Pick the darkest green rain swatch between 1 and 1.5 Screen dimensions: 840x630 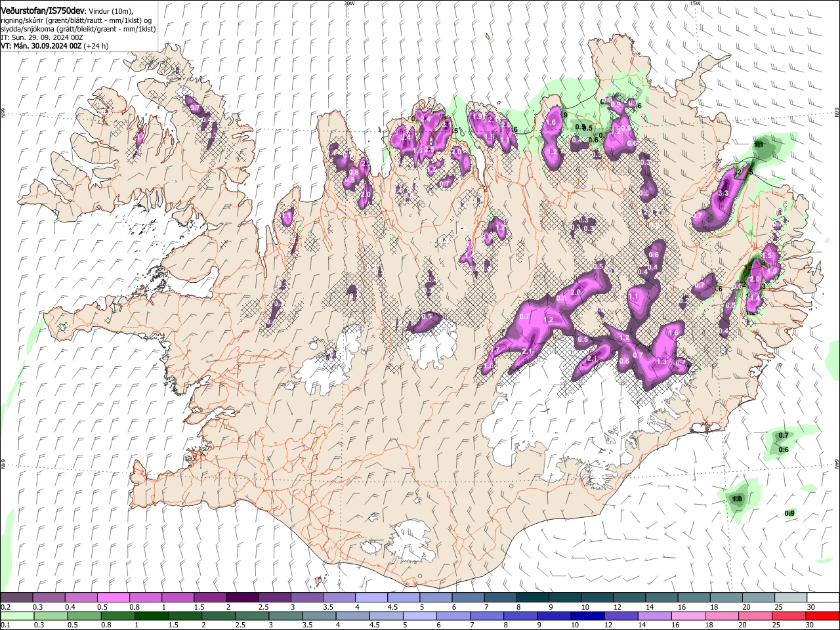(x=151, y=616)
